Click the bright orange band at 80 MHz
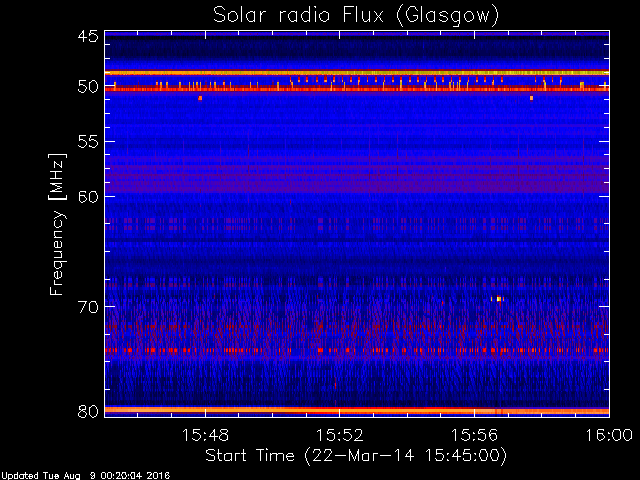 357,410
